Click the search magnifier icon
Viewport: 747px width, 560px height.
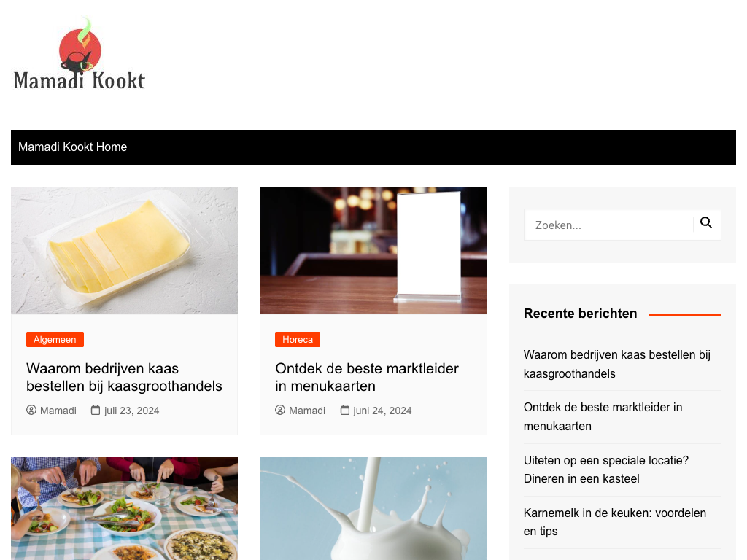pos(706,223)
